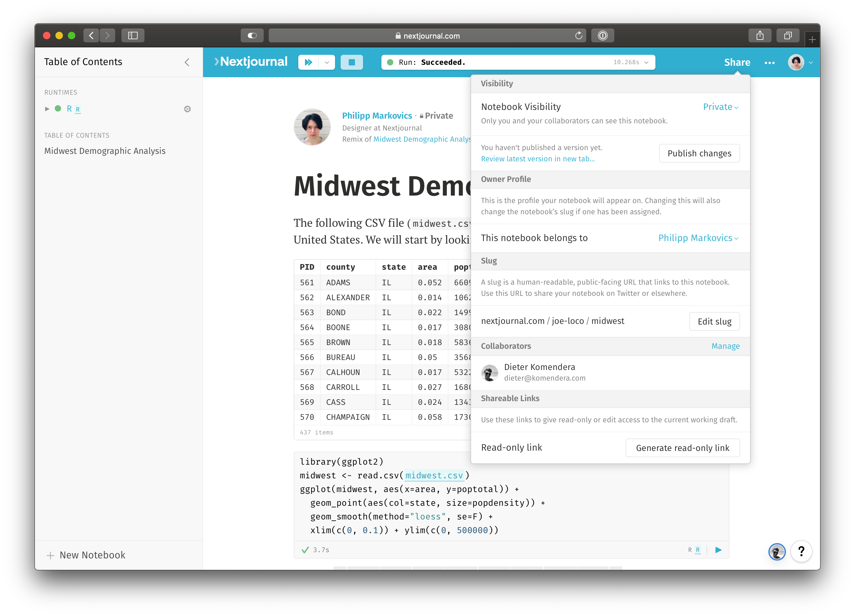This screenshot has height=616, width=855.
Task: Expand the R runtime disclosure triangle
Action: 47,109
